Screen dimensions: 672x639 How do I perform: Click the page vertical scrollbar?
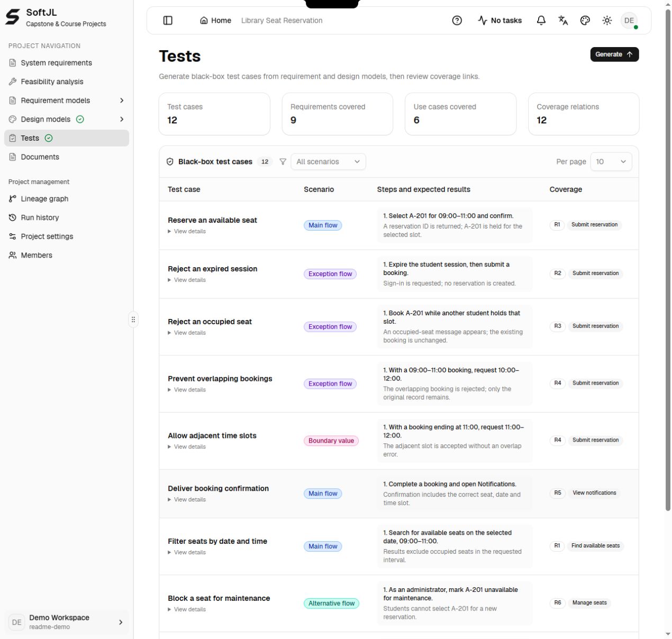(x=668, y=259)
